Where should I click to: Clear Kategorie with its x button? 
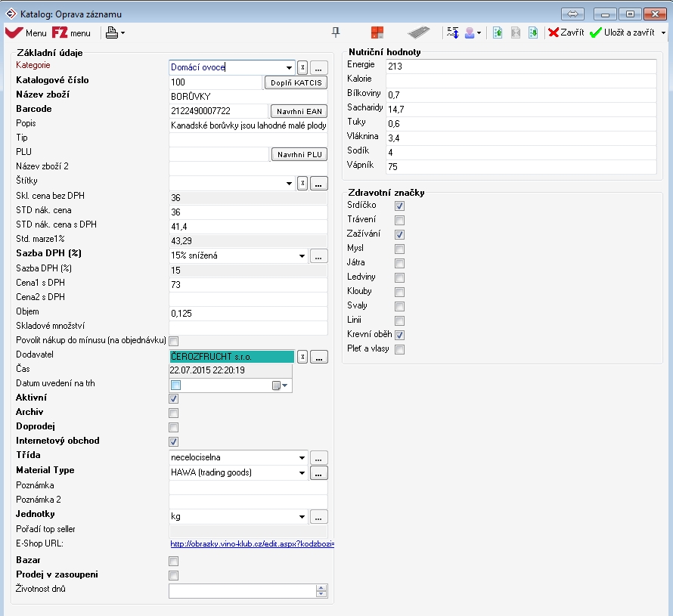(x=302, y=67)
